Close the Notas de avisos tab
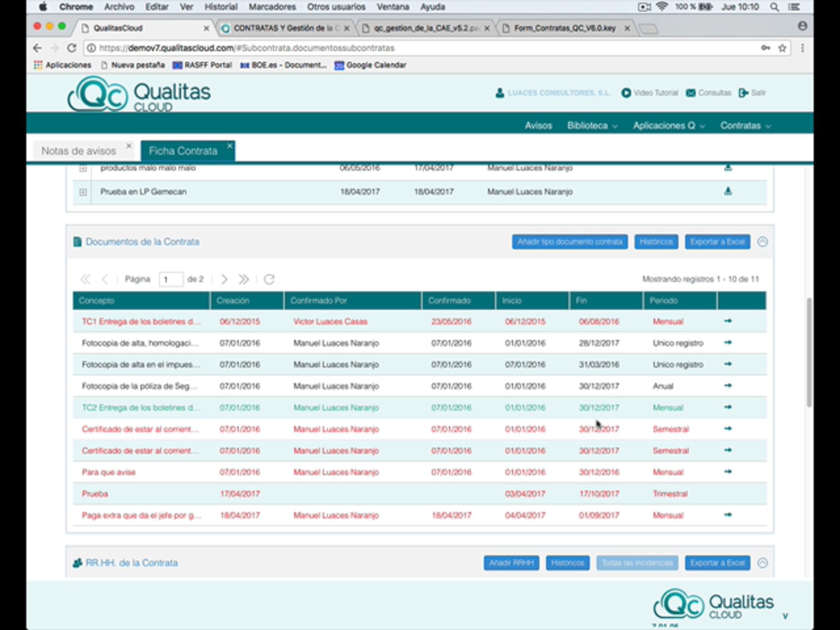 click(129, 146)
